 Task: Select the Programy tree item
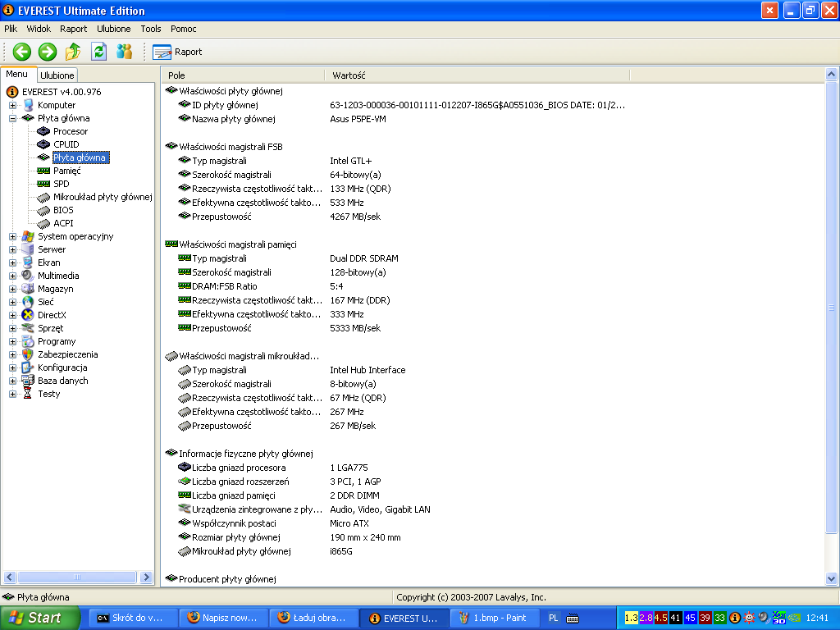[x=57, y=342]
